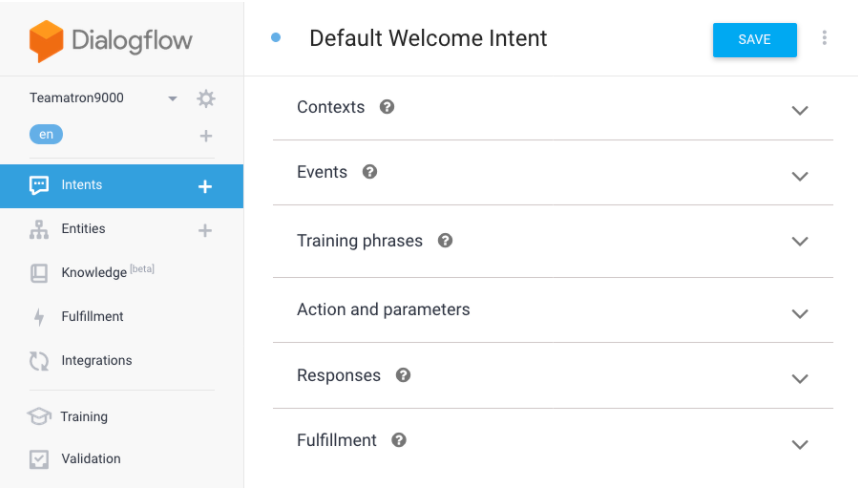
Task: Open the Integrations sidebar item
Action: pyautogui.click(x=96, y=361)
